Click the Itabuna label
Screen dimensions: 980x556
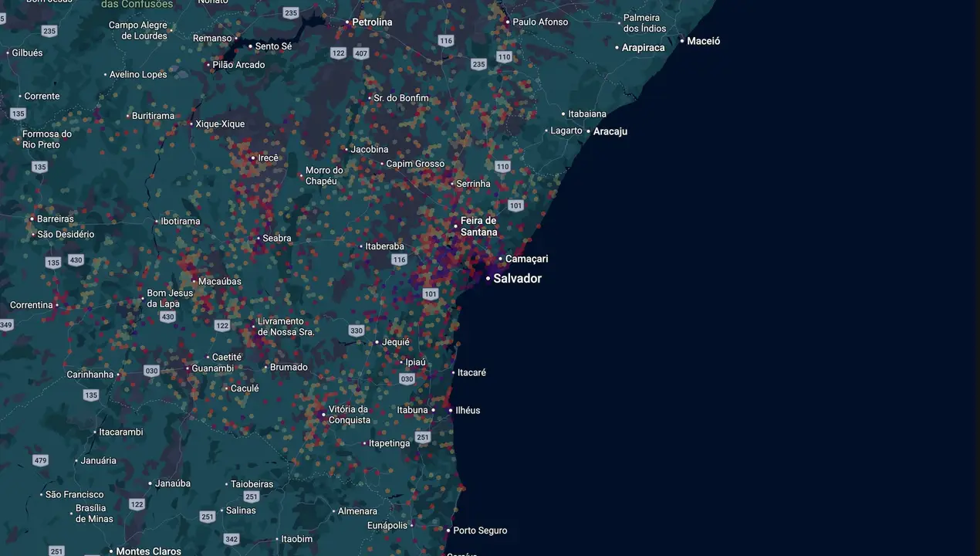[412, 410]
